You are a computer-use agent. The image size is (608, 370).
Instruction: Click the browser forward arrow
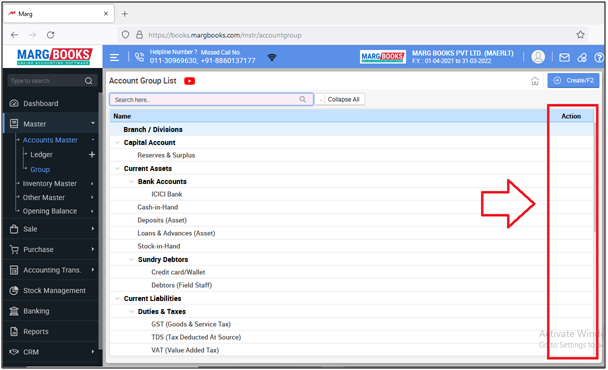[x=33, y=35]
